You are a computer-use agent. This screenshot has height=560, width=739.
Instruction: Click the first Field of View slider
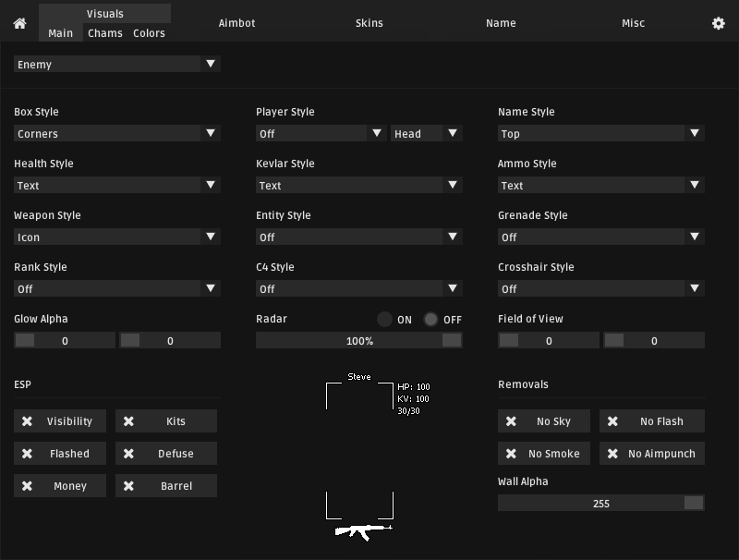tap(549, 340)
